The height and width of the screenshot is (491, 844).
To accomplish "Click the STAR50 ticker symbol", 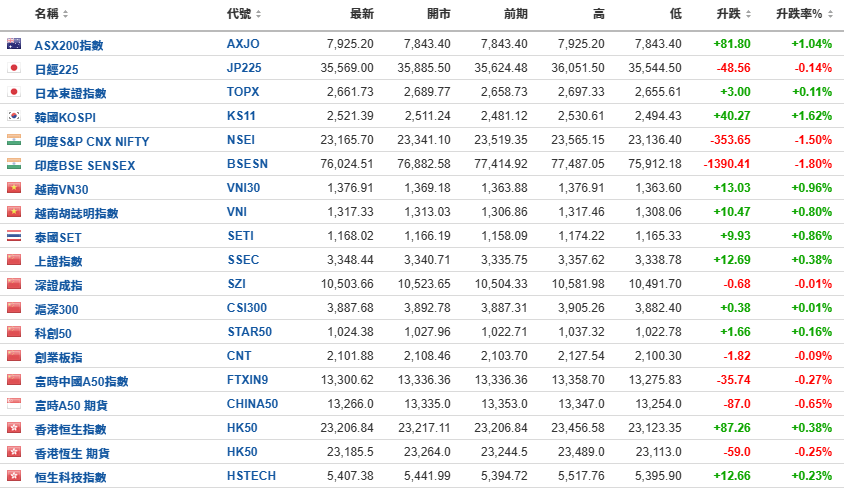I will click(249, 332).
